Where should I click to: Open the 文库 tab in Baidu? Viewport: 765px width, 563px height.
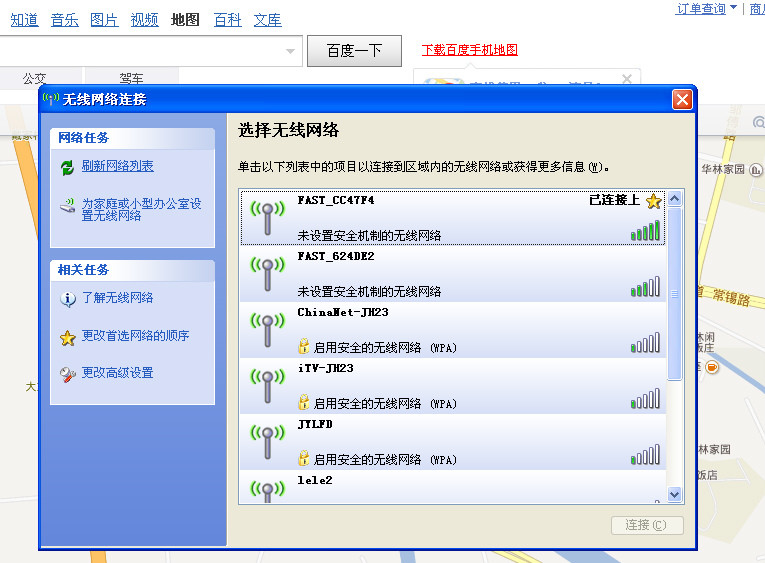pos(267,20)
